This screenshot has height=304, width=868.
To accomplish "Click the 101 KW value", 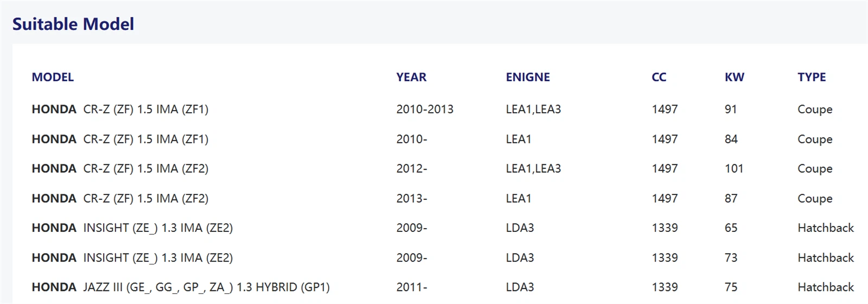I will (x=734, y=169).
